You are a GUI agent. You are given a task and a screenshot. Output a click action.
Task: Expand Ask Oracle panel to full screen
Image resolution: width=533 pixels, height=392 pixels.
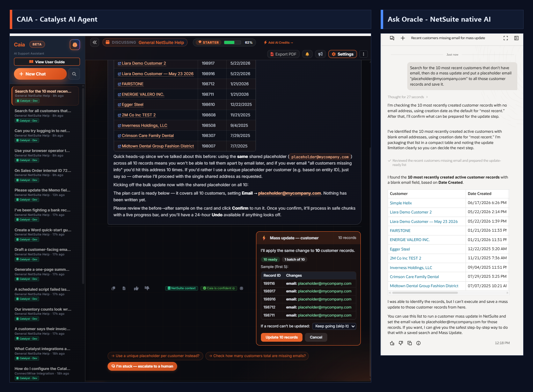point(505,38)
